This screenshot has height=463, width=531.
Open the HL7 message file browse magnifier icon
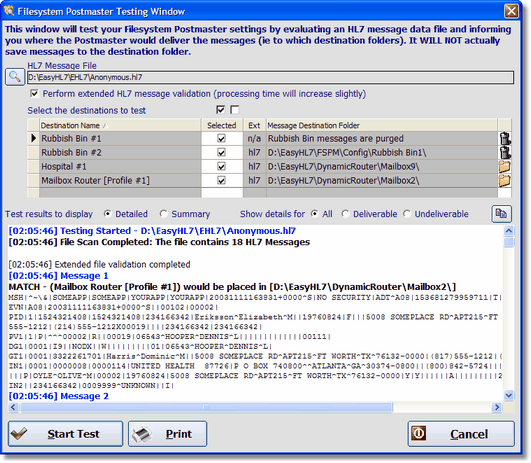pos(15,77)
